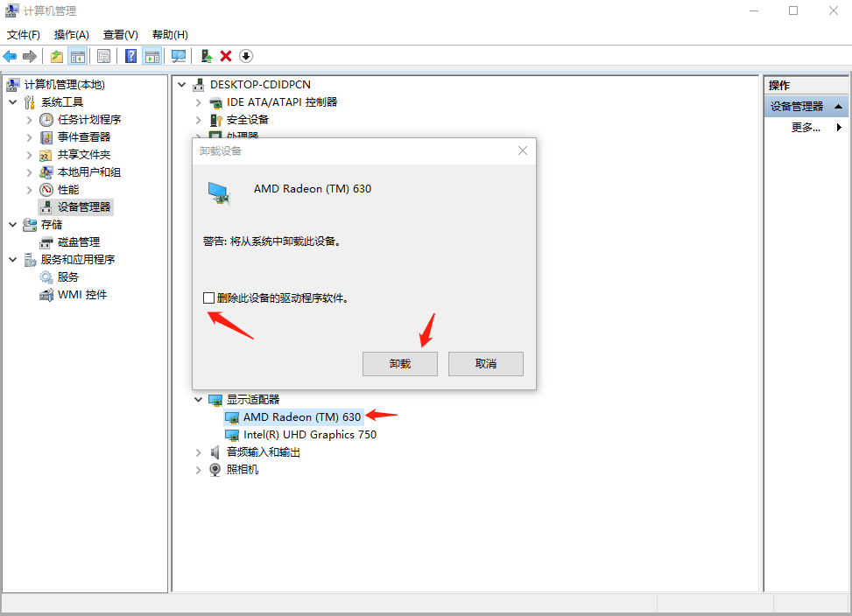Select Intel(R) UHD Graphics 750 device
The height and width of the screenshot is (616, 852).
pos(309,435)
